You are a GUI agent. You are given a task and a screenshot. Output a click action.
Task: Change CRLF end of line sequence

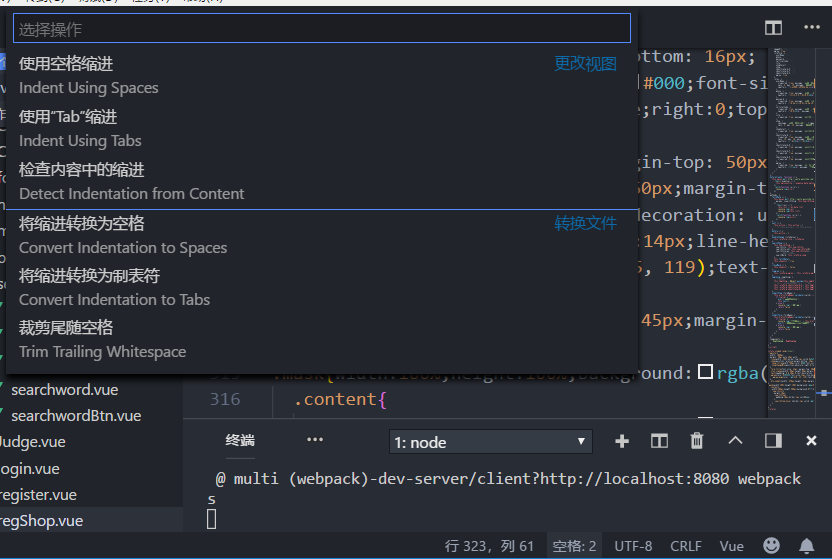[x=686, y=546]
